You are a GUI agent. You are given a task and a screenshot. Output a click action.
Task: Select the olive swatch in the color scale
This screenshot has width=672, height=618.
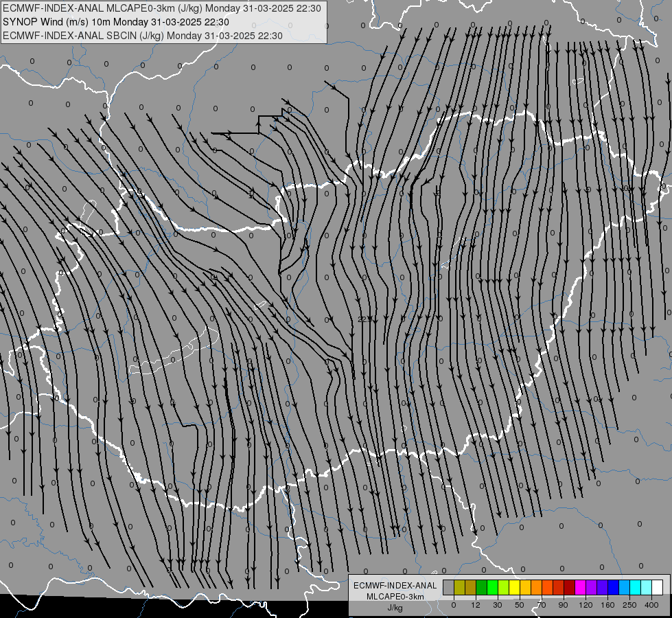pos(459,587)
